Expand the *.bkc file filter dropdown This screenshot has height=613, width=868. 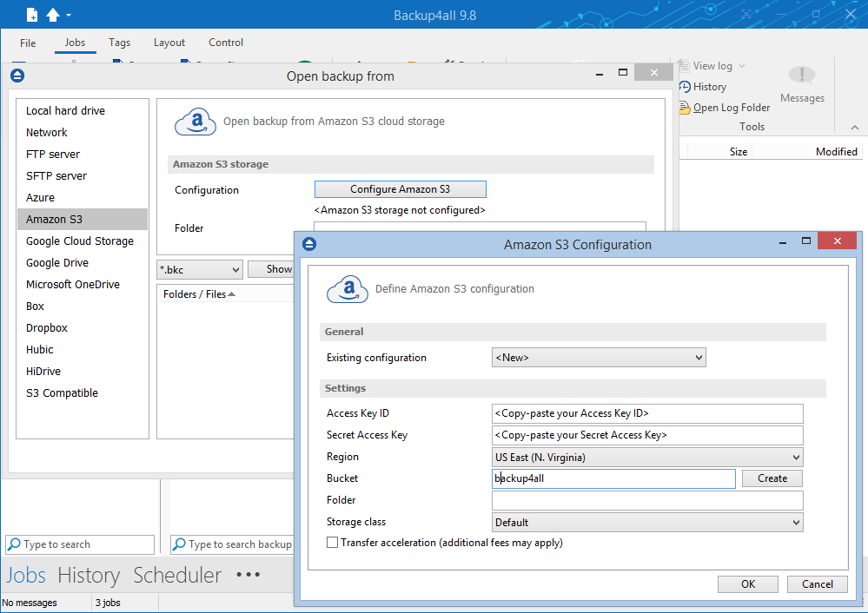coord(199,270)
